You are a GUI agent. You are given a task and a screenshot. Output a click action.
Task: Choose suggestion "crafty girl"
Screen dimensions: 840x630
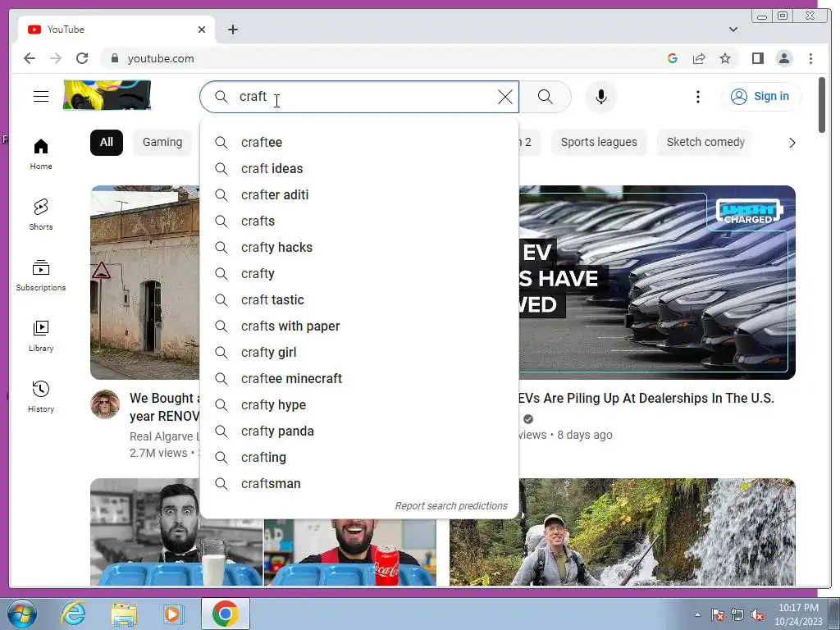click(359, 352)
